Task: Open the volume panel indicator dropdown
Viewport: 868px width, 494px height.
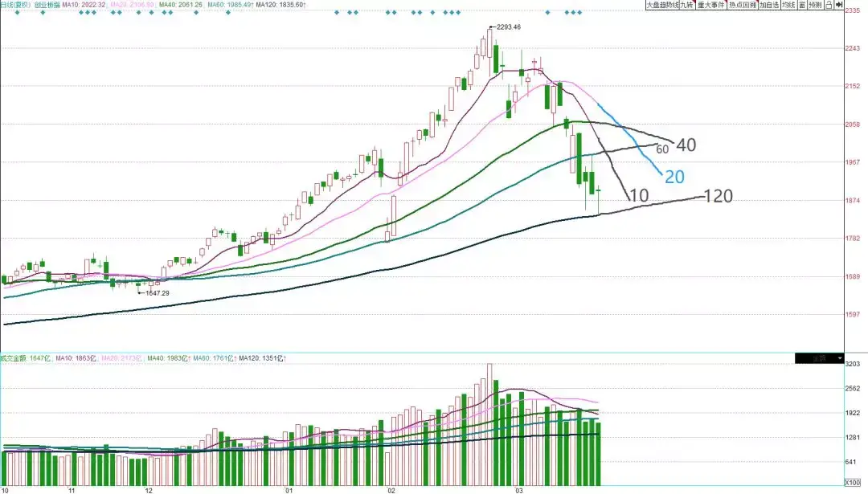Action: 840,358
